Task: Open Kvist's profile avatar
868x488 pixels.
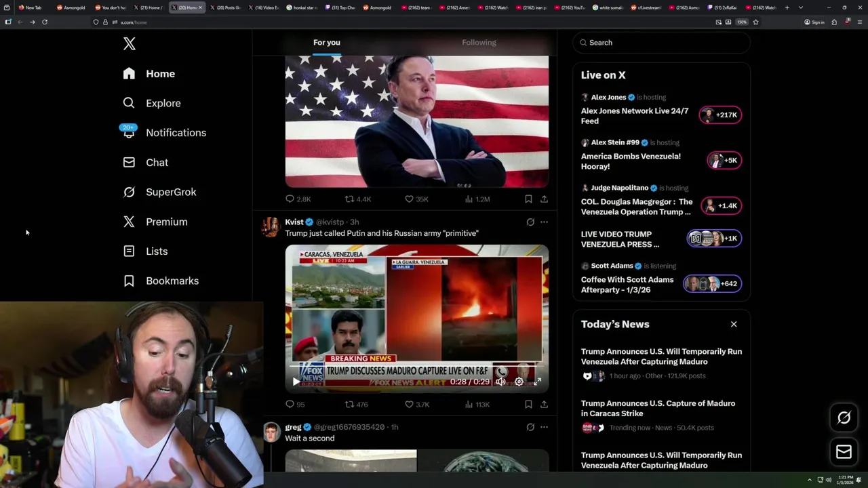Action: pos(271,227)
